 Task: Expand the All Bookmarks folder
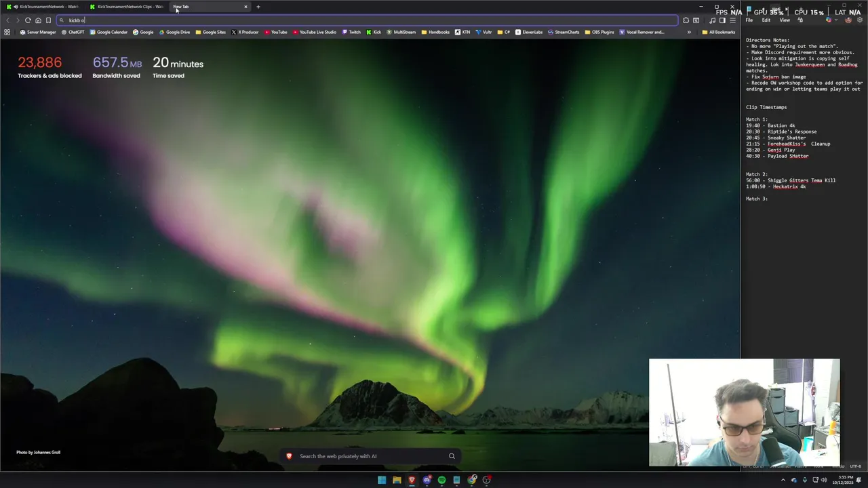pos(719,32)
